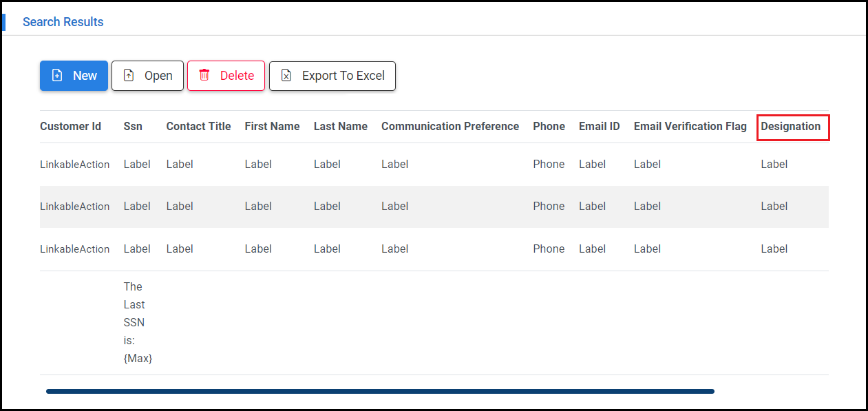This screenshot has width=868, height=411.
Task: Select the Contact Title column header
Action: [x=198, y=127]
